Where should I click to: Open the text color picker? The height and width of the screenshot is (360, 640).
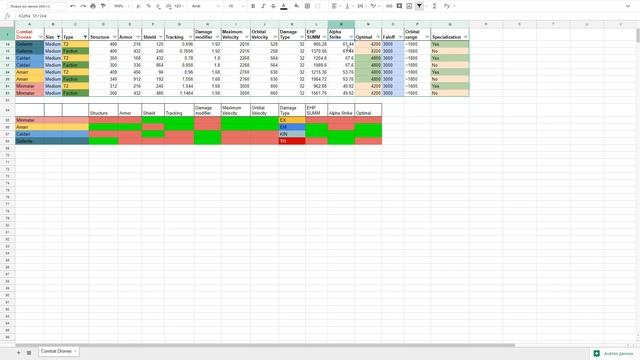(x=284, y=6)
